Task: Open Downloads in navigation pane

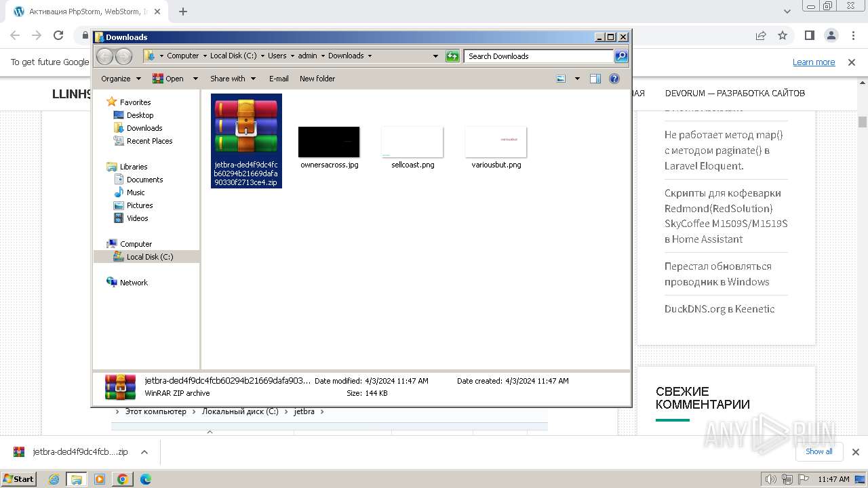Action: click(x=144, y=128)
